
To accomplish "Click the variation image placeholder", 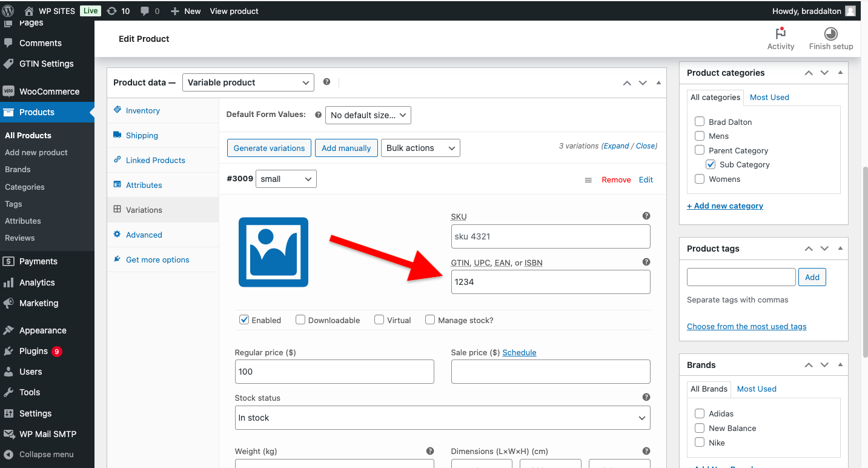I will tap(273, 252).
